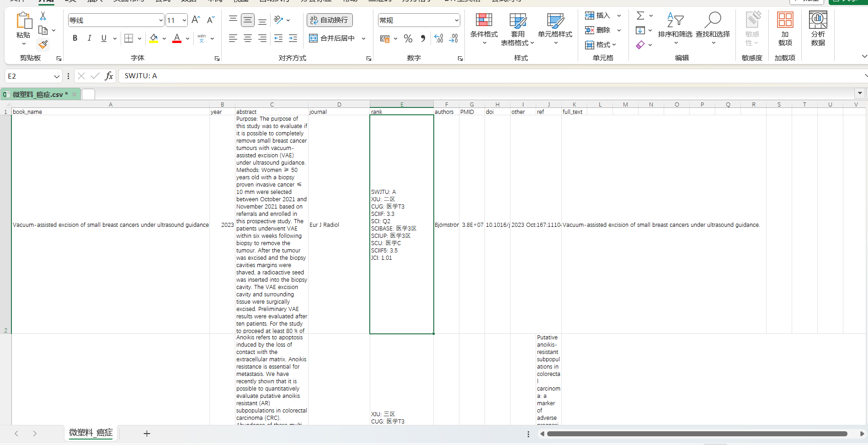Decrease font size with small A

click(x=211, y=20)
